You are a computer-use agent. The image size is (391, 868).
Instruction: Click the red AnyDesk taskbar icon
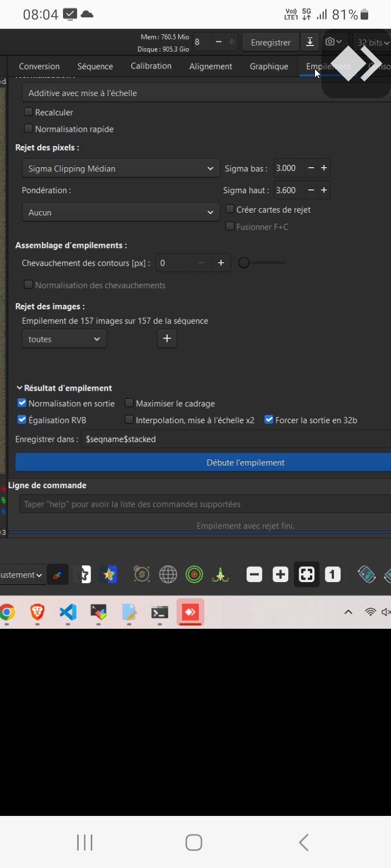[190, 612]
